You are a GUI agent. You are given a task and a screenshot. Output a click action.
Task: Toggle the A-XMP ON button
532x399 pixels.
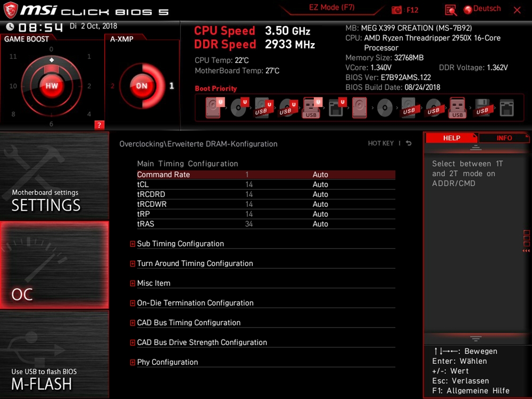pos(142,86)
